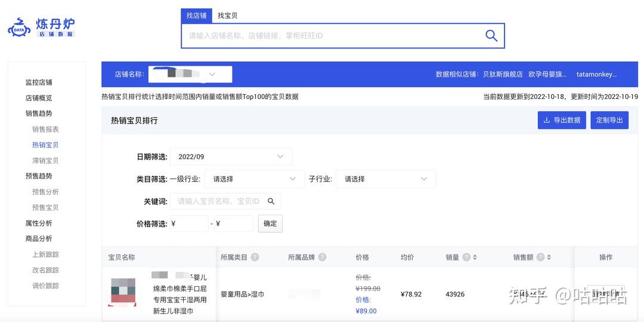Open 属性分析 in sidebar

coord(39,223)
